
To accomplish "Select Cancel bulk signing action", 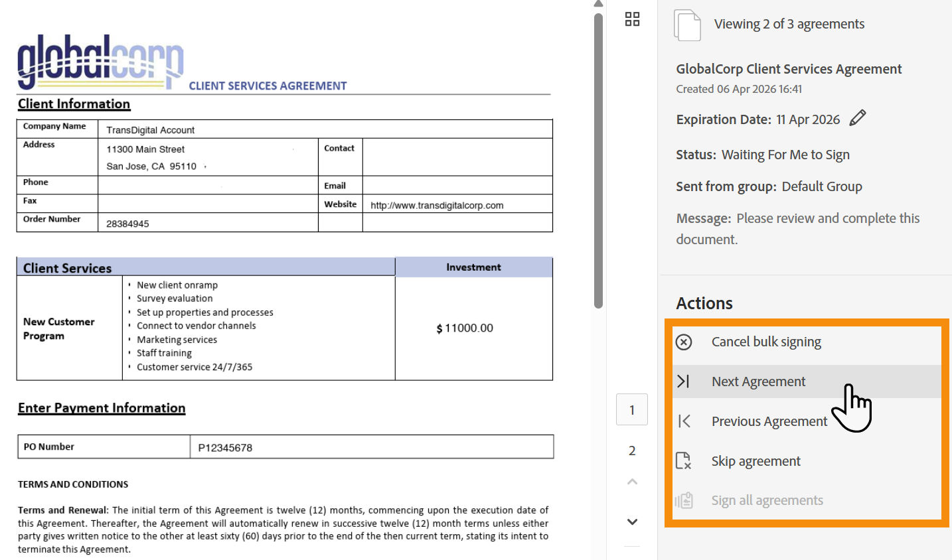I will point(766,342).
